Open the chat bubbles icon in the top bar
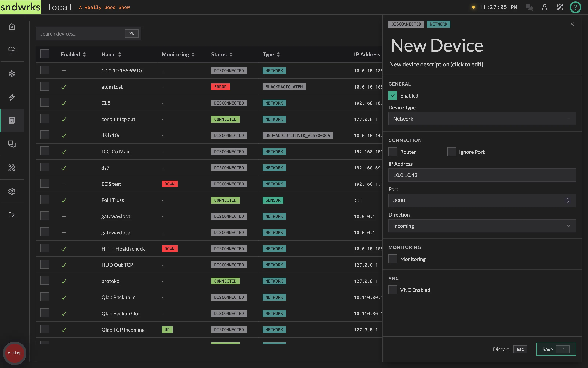The height and width of the screenshot is (368, 588). (529, 7)
